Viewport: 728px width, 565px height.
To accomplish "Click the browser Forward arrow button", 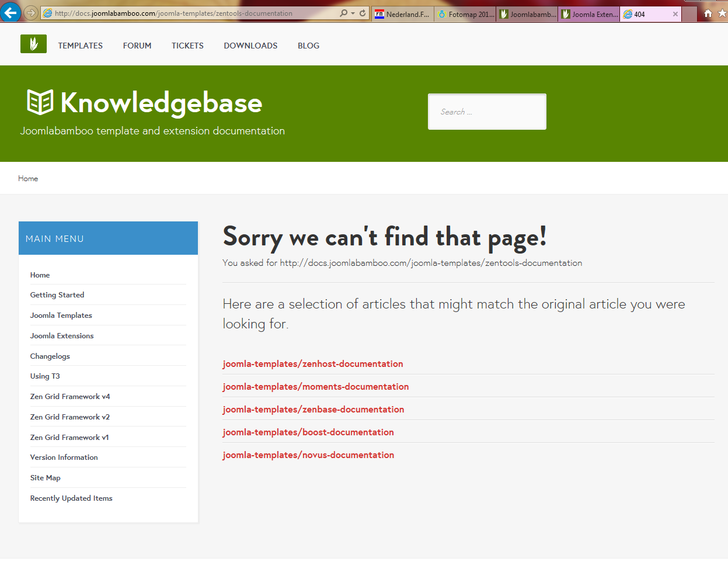I will tap(32, 13).
